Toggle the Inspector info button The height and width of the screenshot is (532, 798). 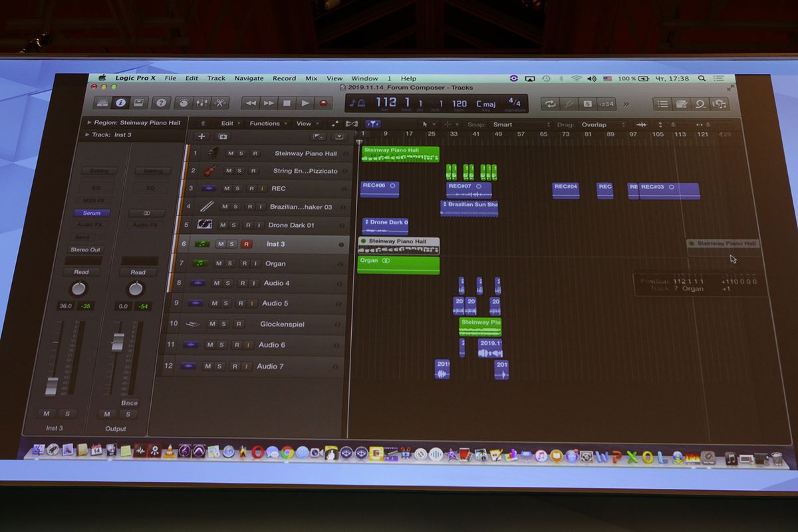[120, 102]
